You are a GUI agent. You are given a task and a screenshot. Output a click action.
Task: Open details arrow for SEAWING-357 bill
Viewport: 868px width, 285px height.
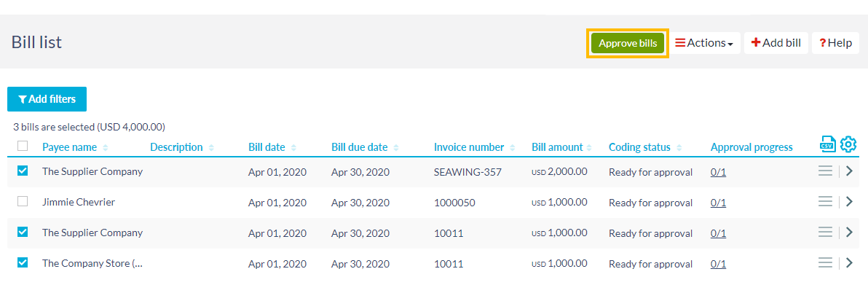tap(849, 171)
